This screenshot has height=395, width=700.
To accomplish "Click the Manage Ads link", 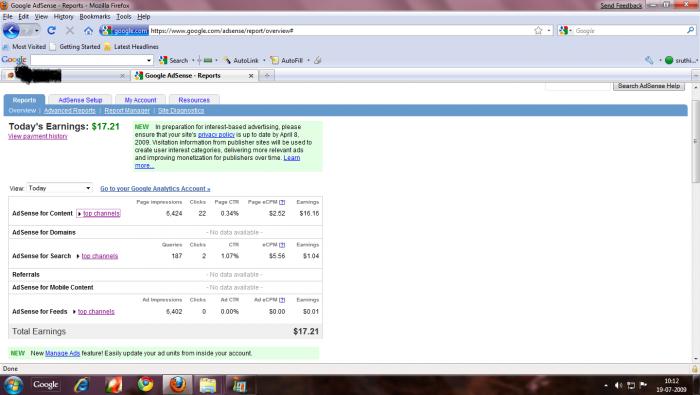I will [x=62, y=353].
